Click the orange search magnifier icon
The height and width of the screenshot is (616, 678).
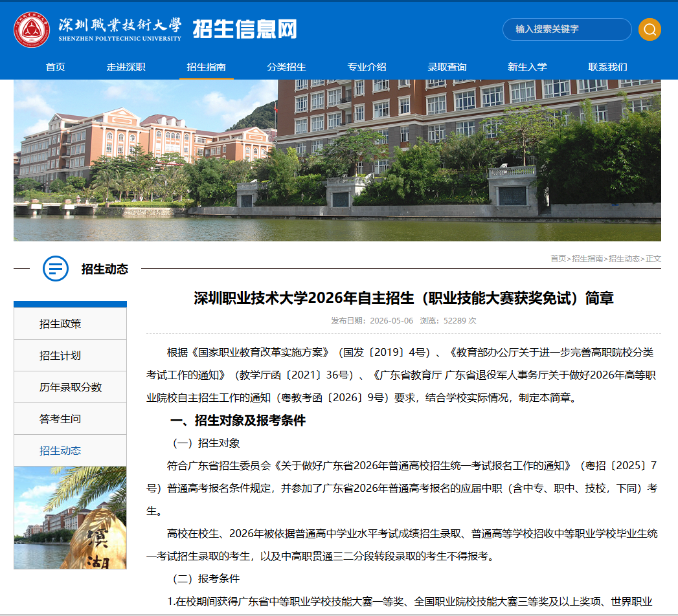pos(650,29)
